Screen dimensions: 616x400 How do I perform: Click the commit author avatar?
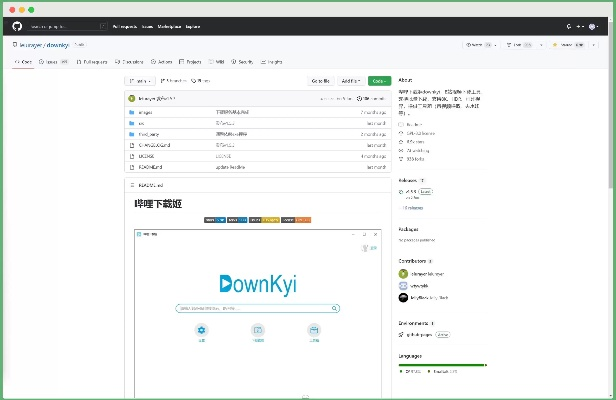(132, 98)
